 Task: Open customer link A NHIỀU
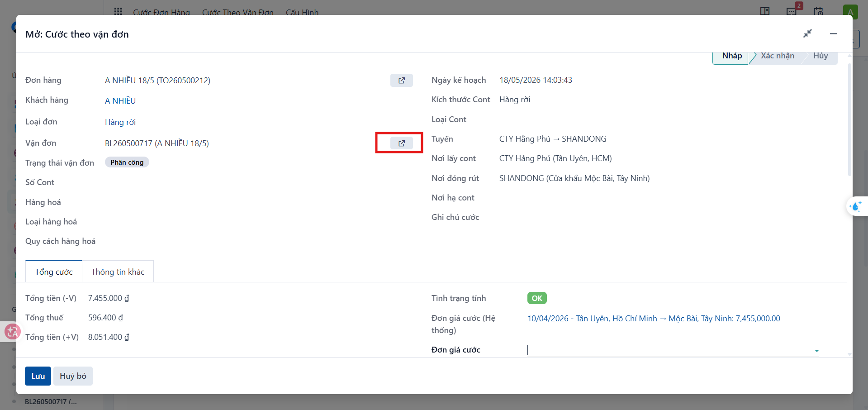120,101
